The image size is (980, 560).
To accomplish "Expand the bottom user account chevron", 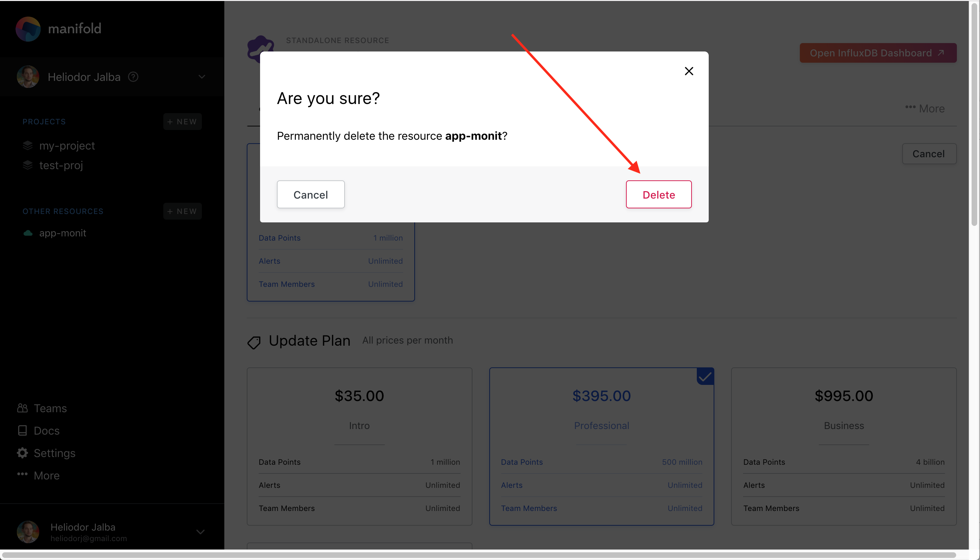I will click(200, 532).
